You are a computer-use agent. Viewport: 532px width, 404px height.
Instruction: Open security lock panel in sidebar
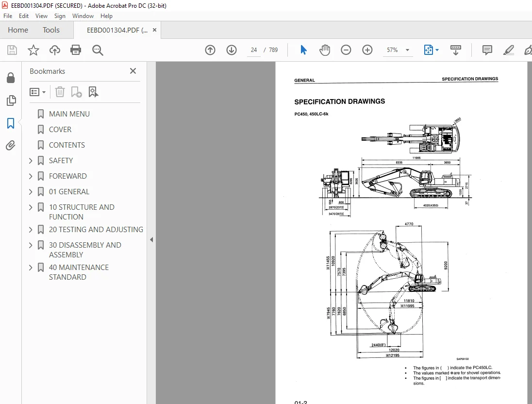point(11,78)
